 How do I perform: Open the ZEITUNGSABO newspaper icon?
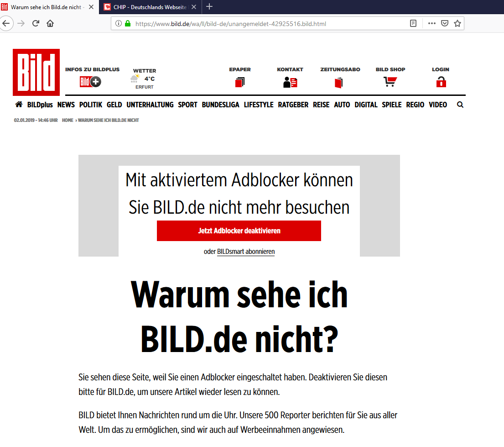coord(338,83)
